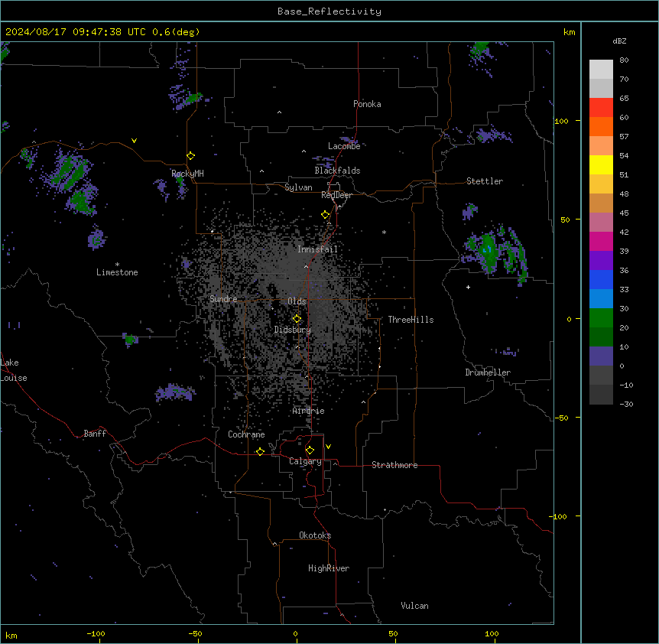Viewport: 659px width, 644px height.
Task: Click the RockyMH label
Action: (x=187, y=174)
